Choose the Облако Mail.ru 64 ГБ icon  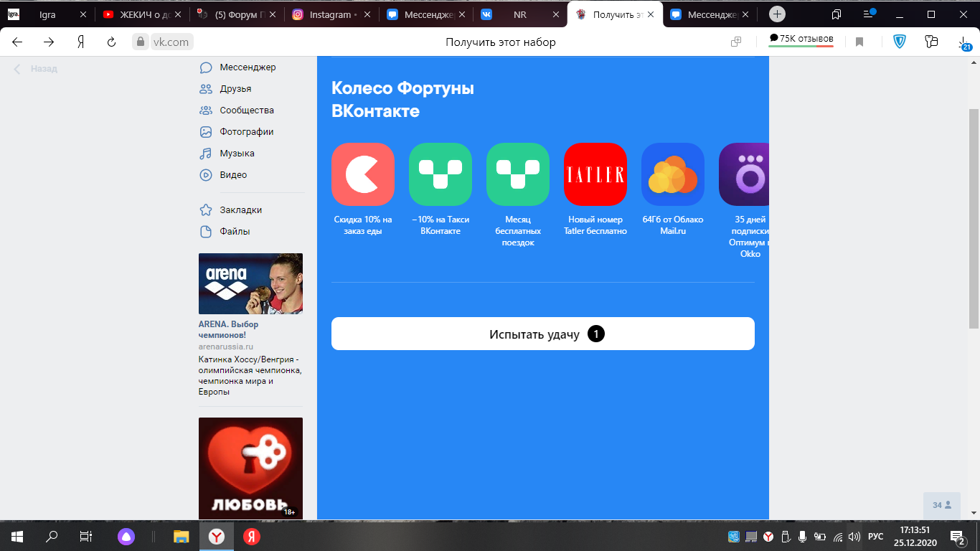point(673,174)
